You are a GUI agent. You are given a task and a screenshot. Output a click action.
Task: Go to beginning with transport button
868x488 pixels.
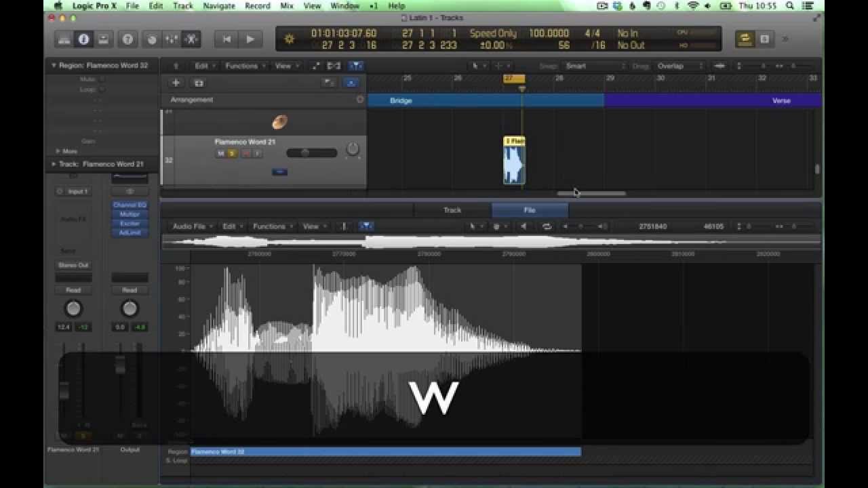click(x=226, y=39)
